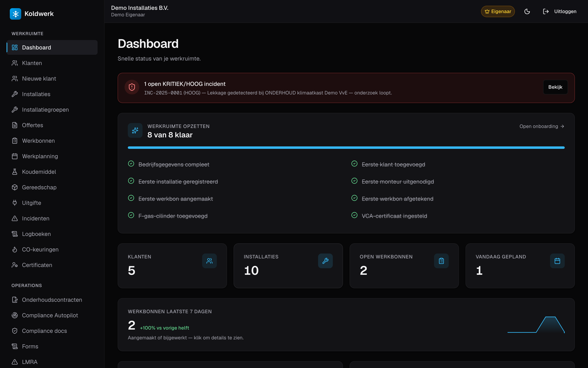Image resolution: width=588 pixels, height=368 pixels.
Task: Click the Installatiegroepen wrench icon
Action: coord(15,110)
